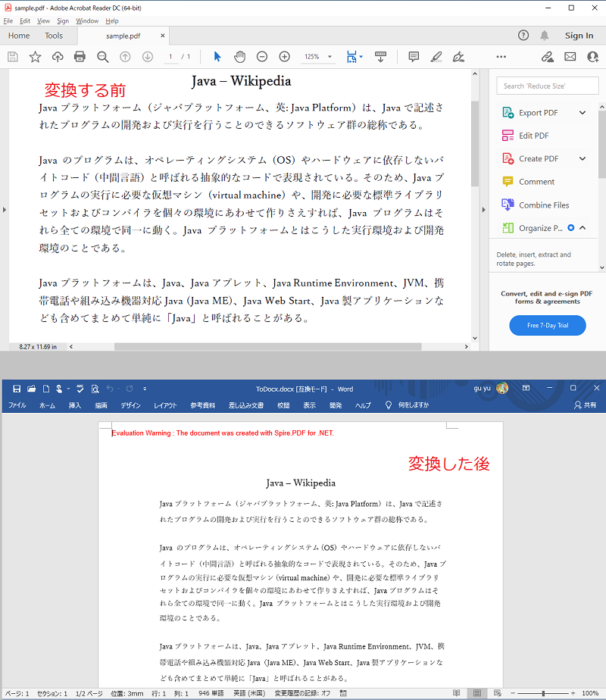The image size is (606, 700).
Task: Select the highlighter pen tool
Action: 436,57
